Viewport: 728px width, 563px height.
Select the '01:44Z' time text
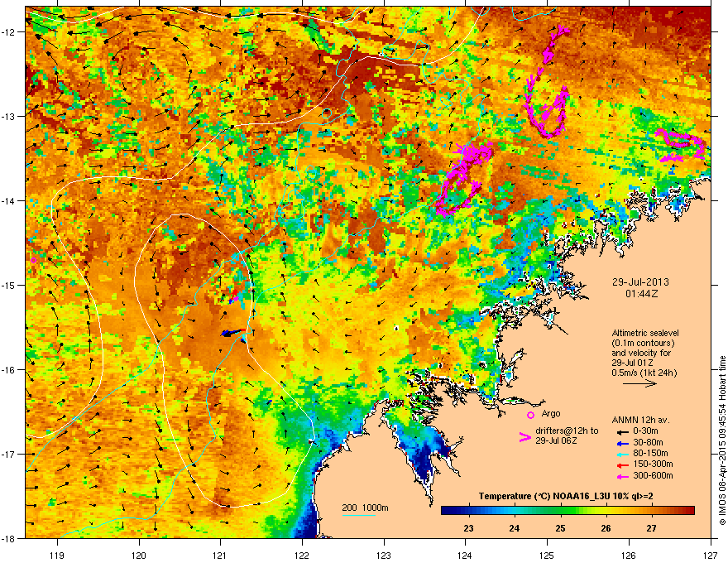point(642,294)
